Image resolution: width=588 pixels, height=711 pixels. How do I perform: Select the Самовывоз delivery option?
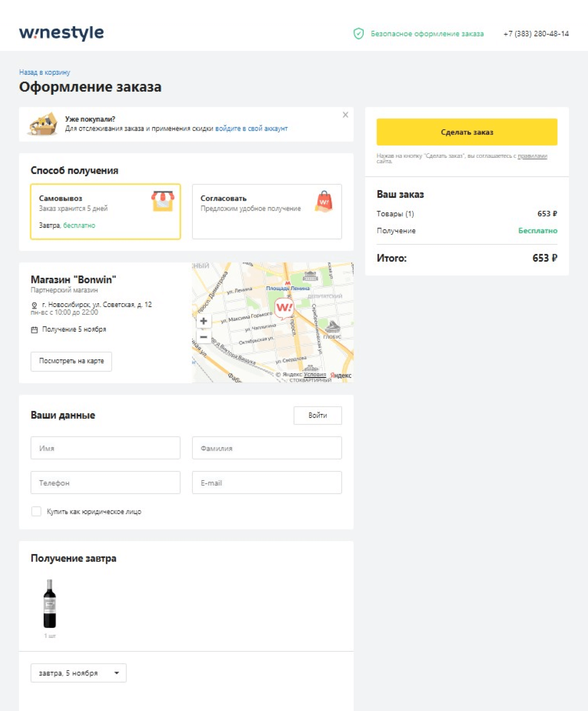coord(106,212)
